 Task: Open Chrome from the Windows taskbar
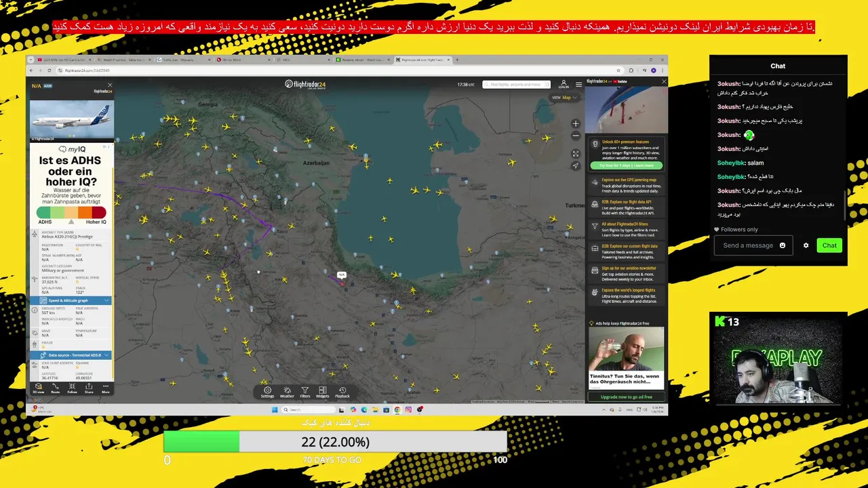tap(397, 409)
